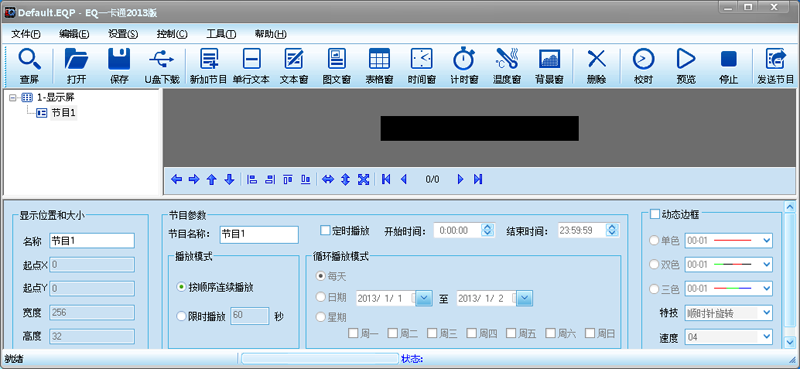The image size is (800, 369).
Task: Open the 特技 effect dropdown
Action: coord(728,313)
